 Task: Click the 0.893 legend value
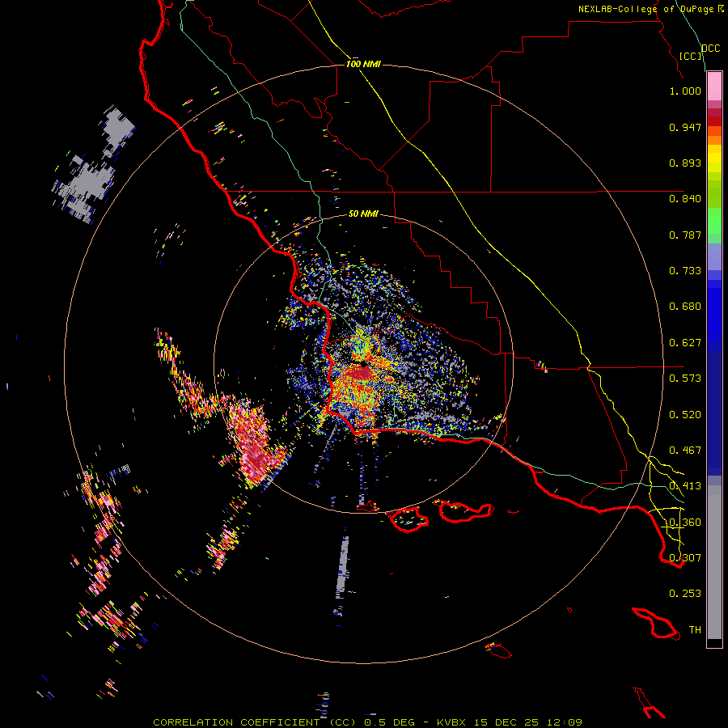point(685,163)
